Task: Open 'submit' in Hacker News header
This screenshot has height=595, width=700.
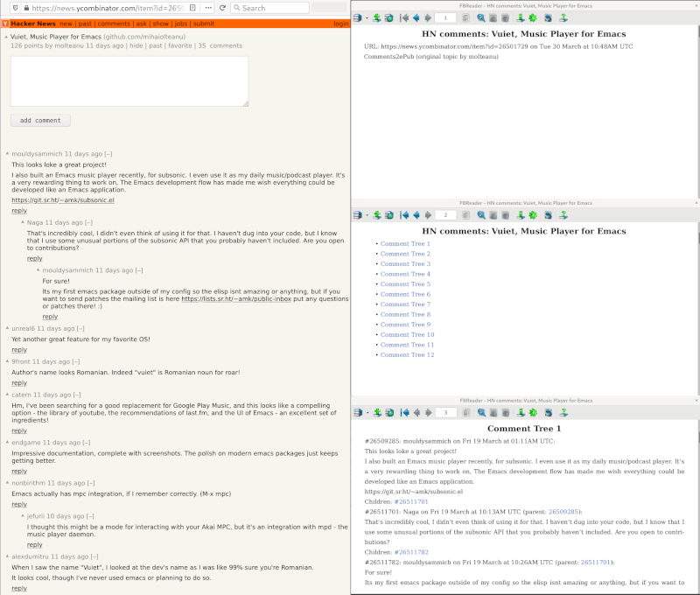Action: point(204,24)
